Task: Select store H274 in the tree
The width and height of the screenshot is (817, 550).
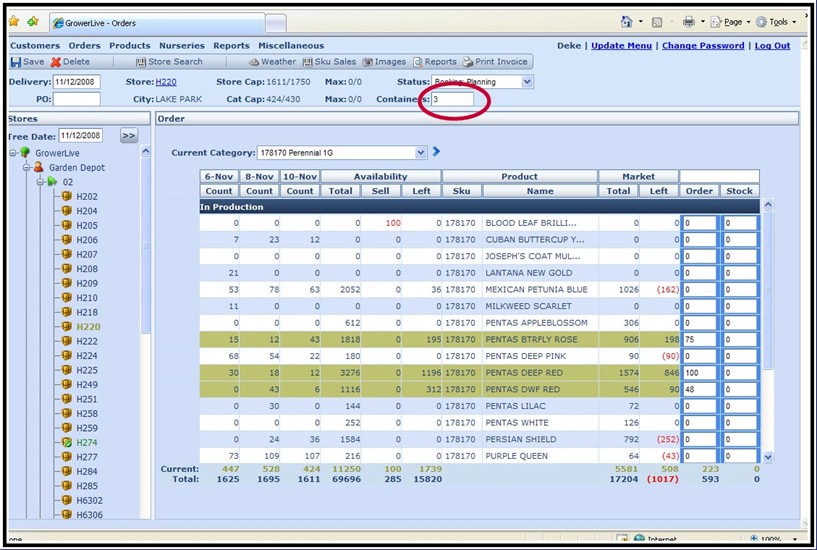Action: [x=87, y=442]
